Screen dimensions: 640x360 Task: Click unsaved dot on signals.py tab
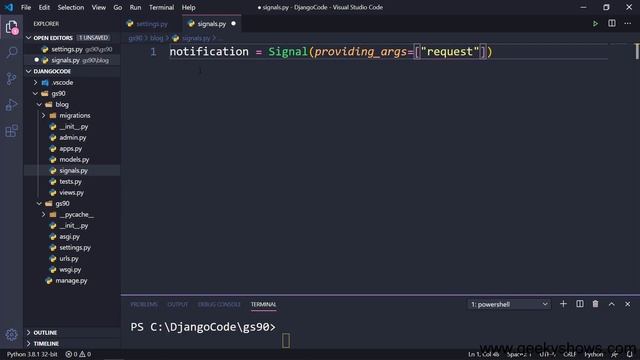233,24
